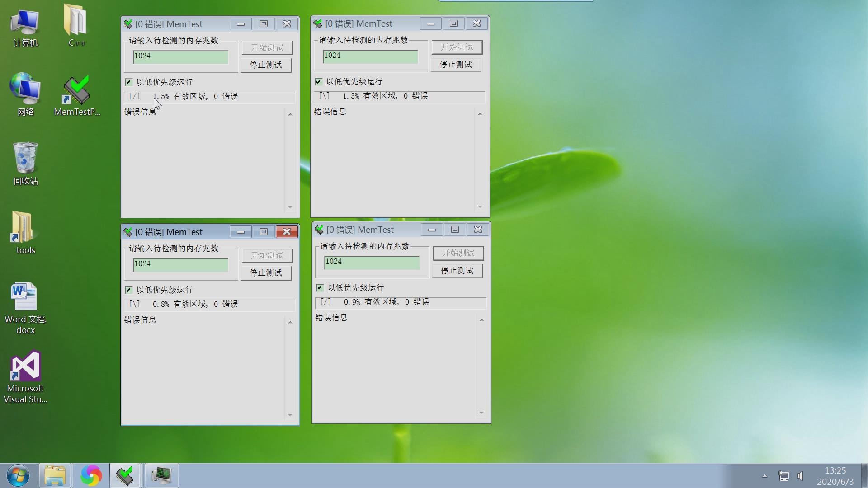Screen dimensions: 868x488
Task: Click the volume icon in the system tray
Action: coord(800,476)
